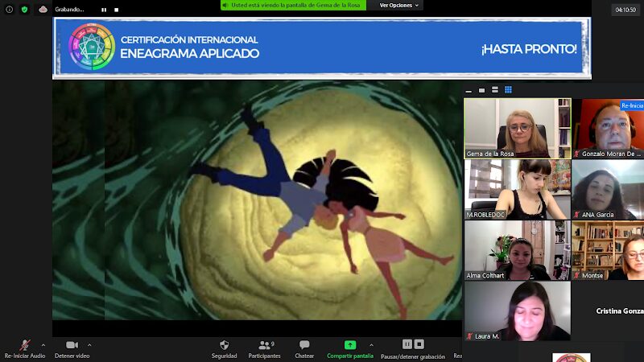Click the speaker icon in the sharing notice
This screenshot has width=644, height=362.
(x=225, y=6)
